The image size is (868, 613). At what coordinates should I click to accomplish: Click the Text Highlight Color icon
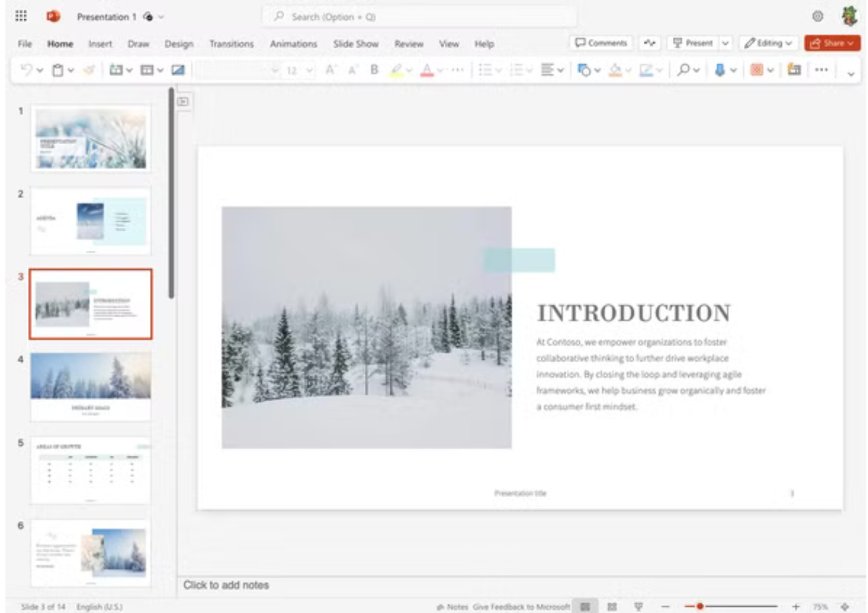[x=397, y=70]
